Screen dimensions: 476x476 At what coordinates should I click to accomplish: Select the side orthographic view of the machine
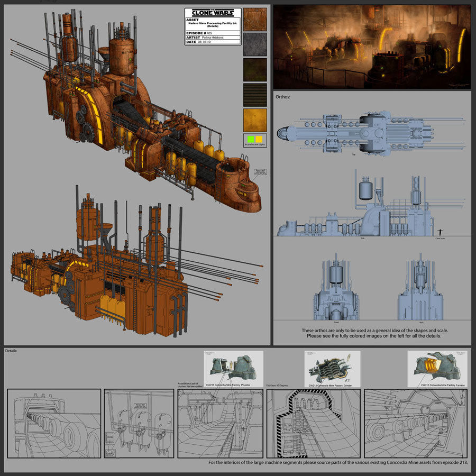pos(371,204)
